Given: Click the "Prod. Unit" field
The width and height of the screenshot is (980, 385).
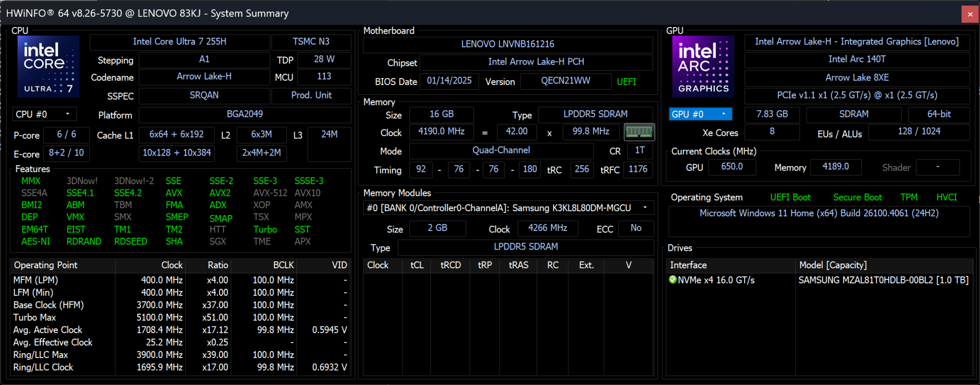Looking at the screenshot, I should tap(311, 96).
